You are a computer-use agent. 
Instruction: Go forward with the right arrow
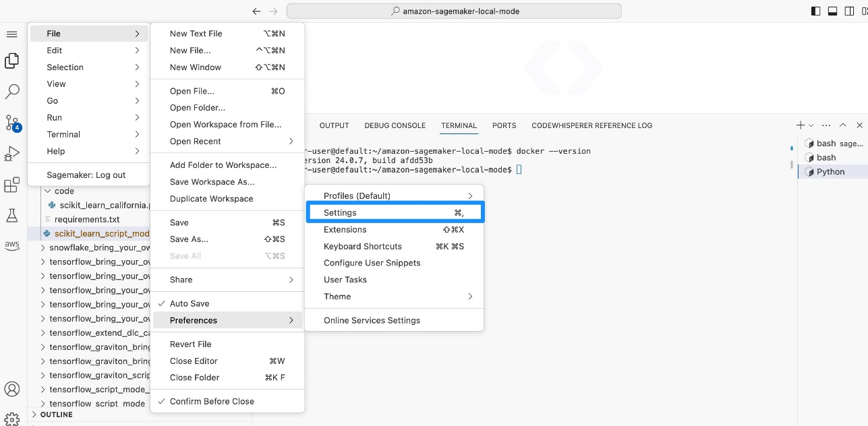273,11
